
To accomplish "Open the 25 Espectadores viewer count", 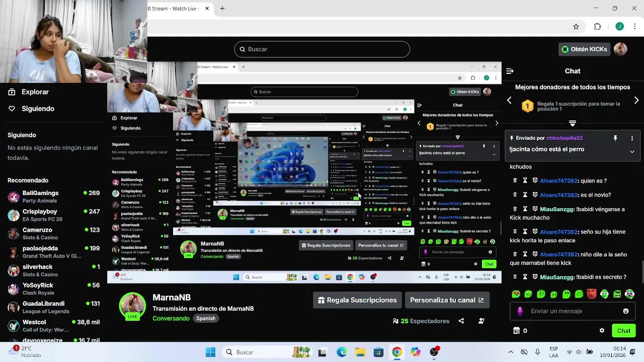I will (421, 321).
